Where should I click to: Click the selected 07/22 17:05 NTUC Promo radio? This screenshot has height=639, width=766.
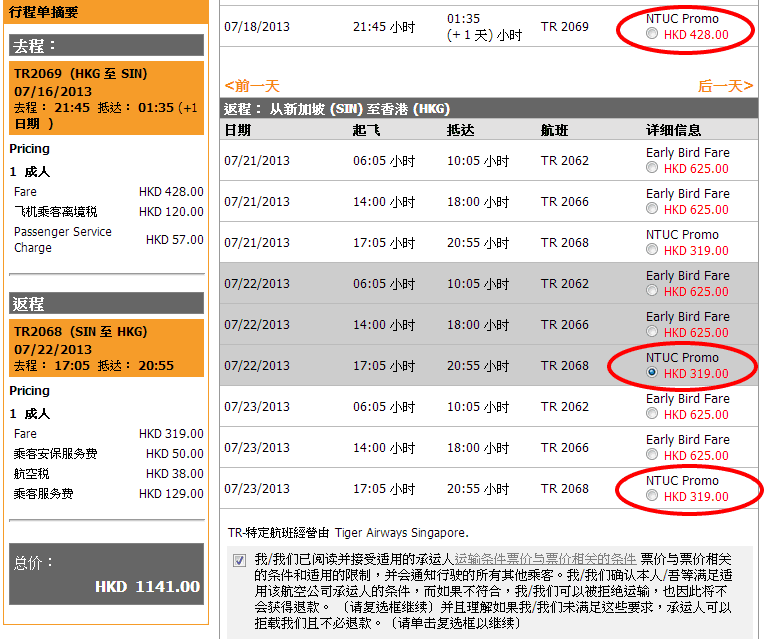(x=652, y=373)
